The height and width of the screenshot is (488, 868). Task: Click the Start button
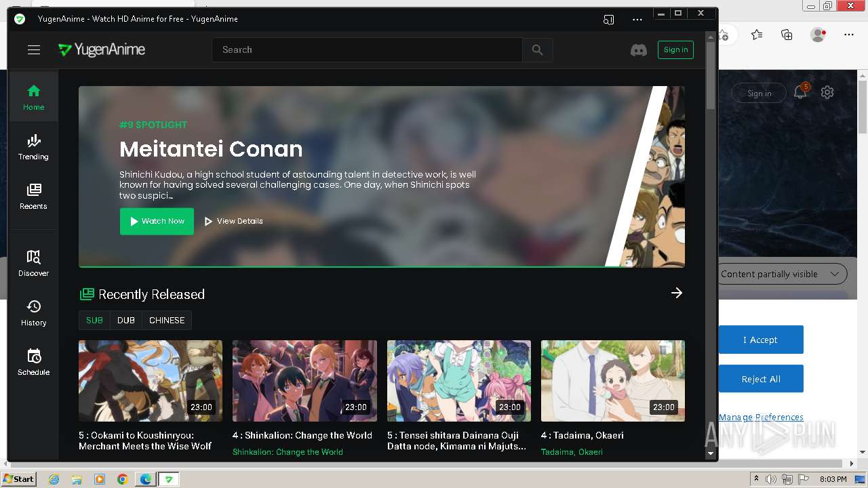(x=18, y=479)
